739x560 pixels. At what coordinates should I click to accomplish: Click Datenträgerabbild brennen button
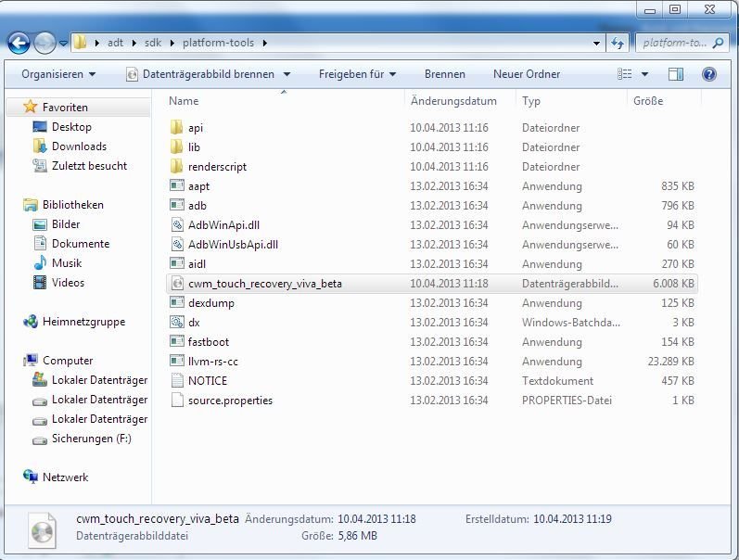point(201,74)
